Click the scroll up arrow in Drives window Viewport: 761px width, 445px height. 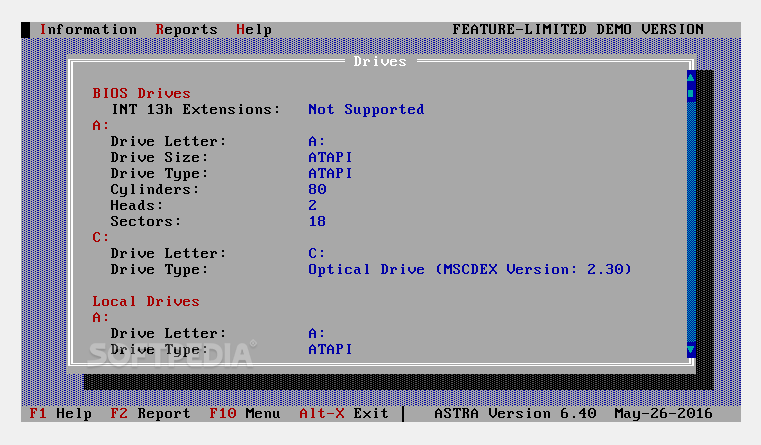691,77
